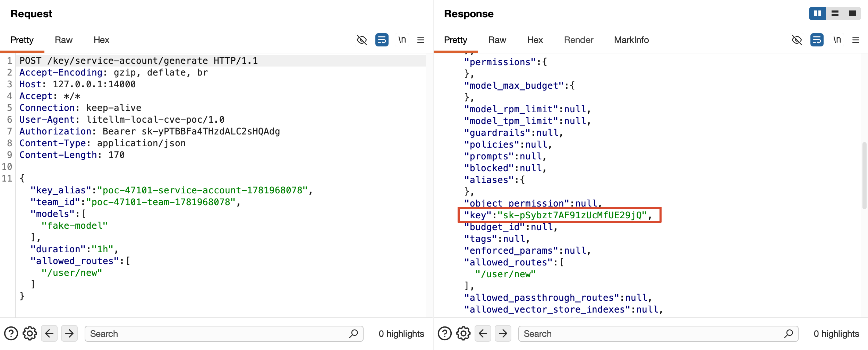
Task: Toggle word wrap icon in Response panel
Action: tap(817, 40)
